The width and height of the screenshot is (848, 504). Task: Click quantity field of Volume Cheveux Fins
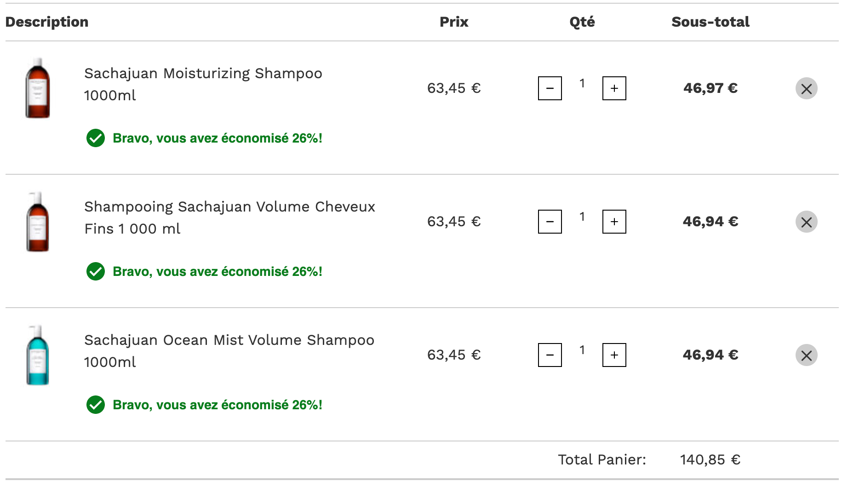tap(582, 217)
